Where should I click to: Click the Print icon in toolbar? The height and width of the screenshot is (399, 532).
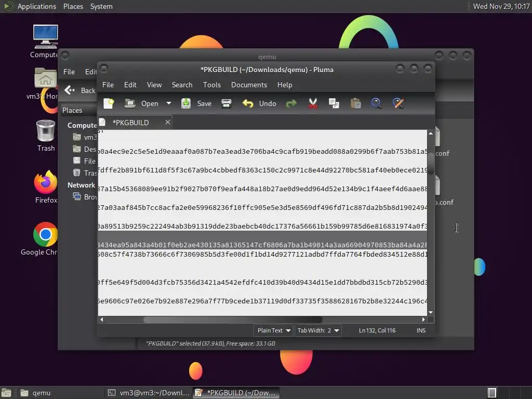coord(227,103)
